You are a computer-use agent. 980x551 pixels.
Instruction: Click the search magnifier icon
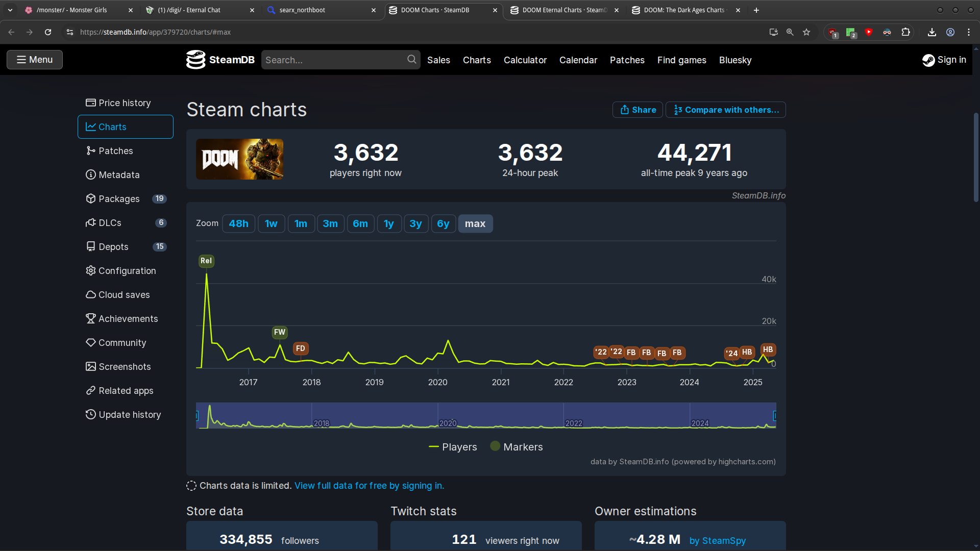pyautogui.click(x=411, y=60)
